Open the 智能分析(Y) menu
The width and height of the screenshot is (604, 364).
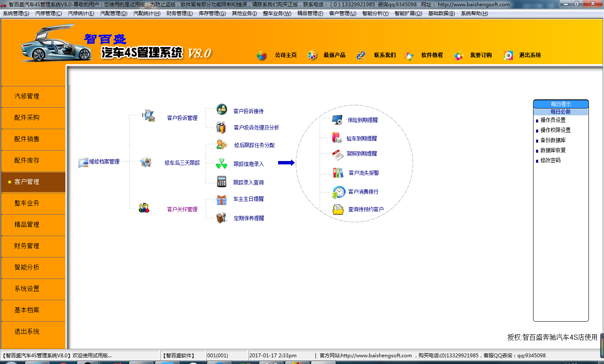click(x=375, y=13)
